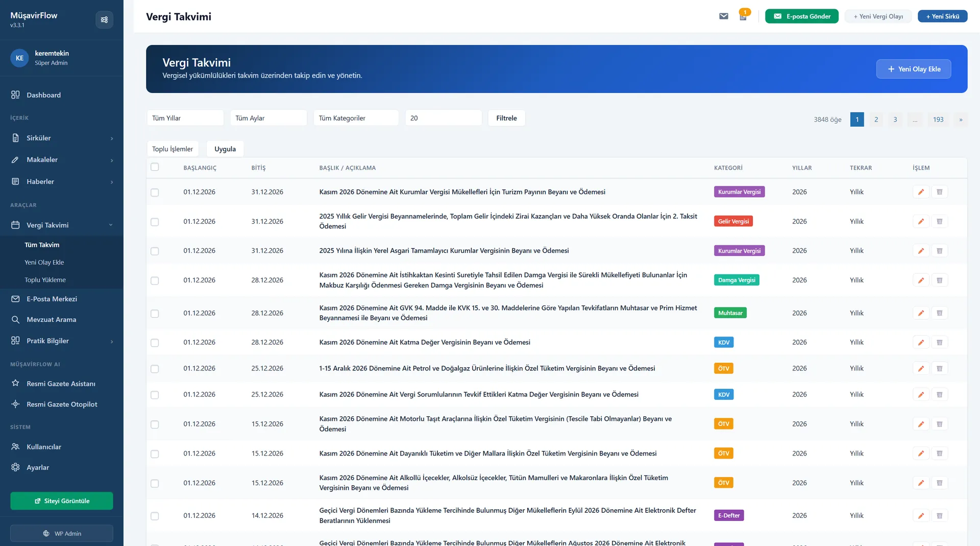Edit the Motorlu Taşıt Araçları ÖTV row
Screen dimensions: 980x546
pyautogui.click(x=921, y=424)
